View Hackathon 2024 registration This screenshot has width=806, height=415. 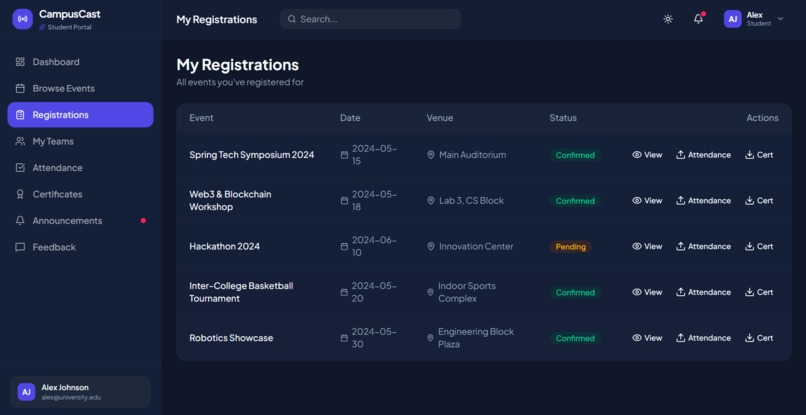point(647,246)
